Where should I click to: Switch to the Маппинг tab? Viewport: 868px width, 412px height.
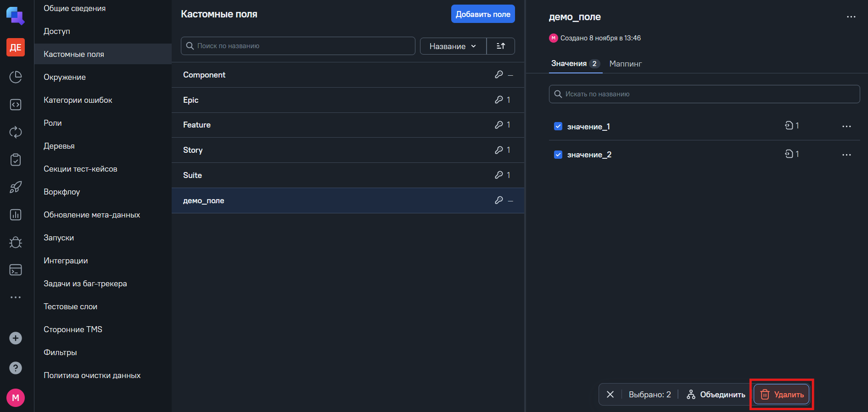[625, 64]
